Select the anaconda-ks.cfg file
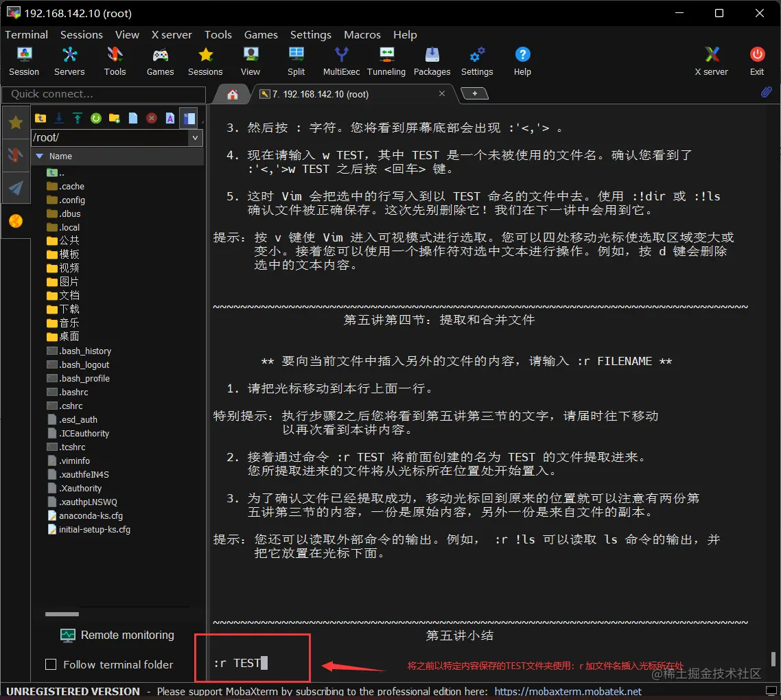The image size is (781, 700). (x=85, y=515)
